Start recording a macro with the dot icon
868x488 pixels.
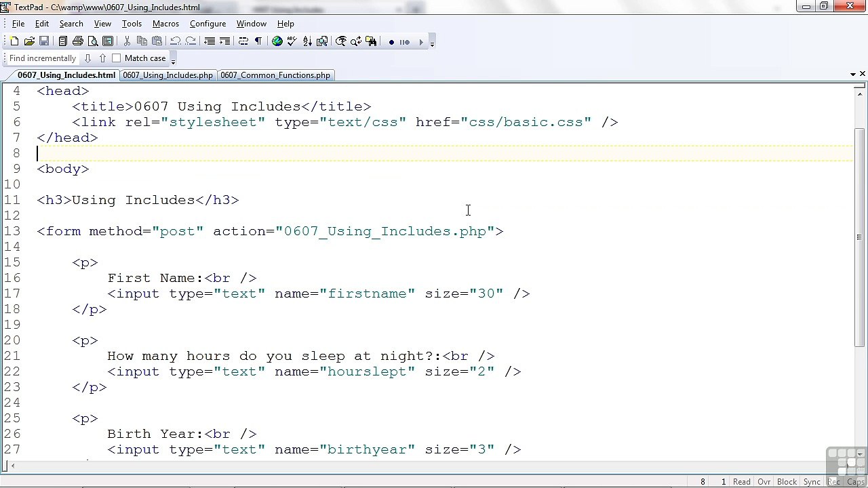tap(391, 42)
